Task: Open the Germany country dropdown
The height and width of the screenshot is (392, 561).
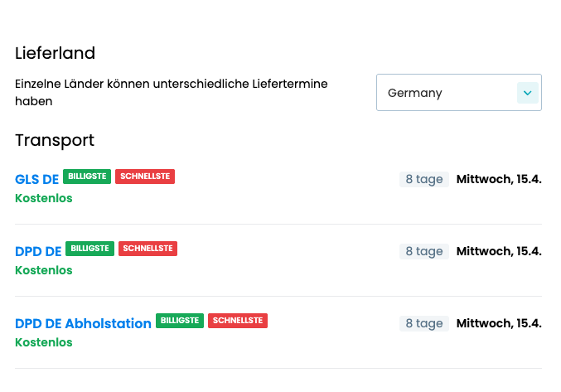Action: pos(447,93)
